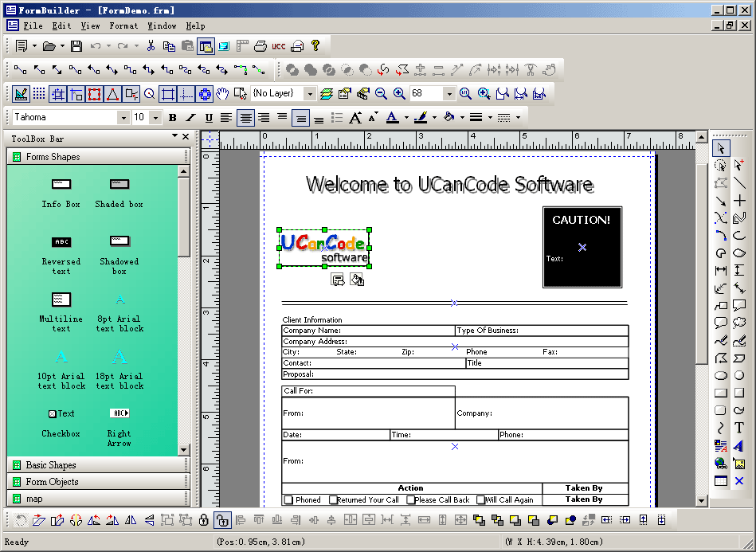Select the cloud callout shape tool
The height and width of the screenshot is (552, 756).
point(739,323)
